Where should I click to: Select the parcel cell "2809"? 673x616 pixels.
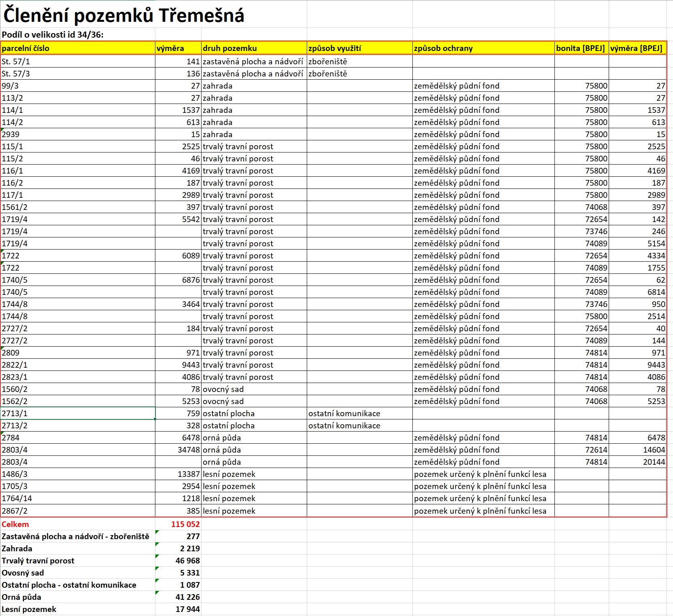[x=78, y=353]
